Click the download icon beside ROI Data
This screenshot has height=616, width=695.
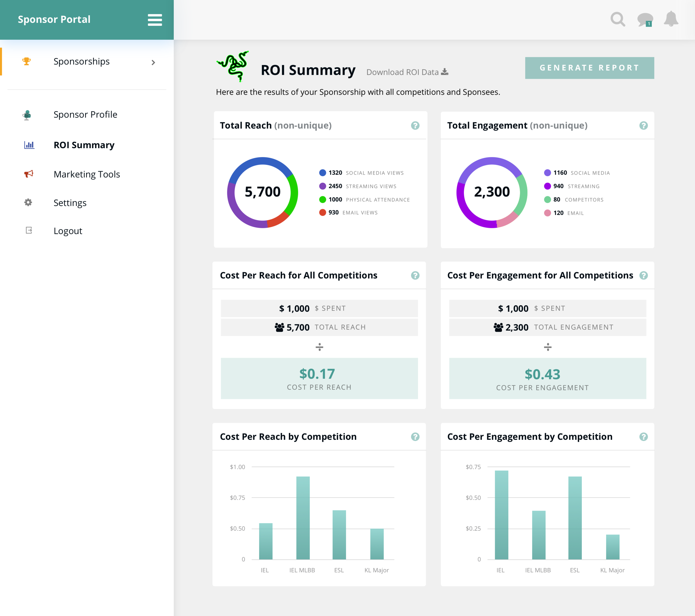tap(445, 72)
